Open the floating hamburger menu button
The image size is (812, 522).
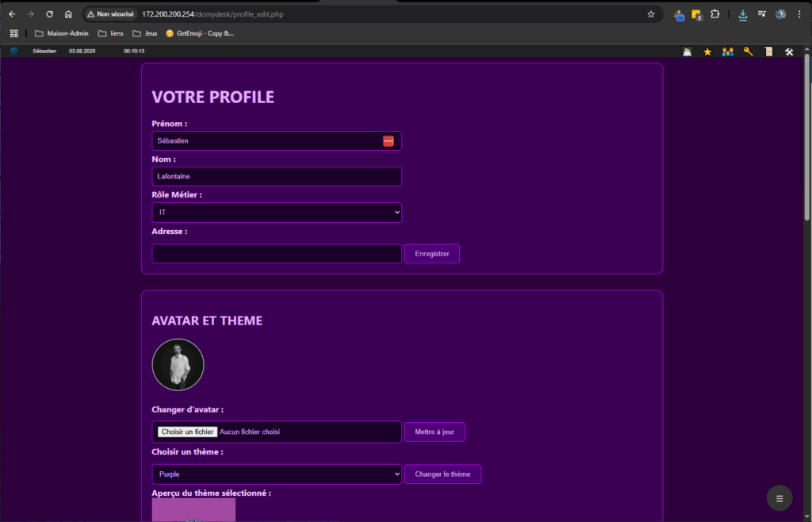[x=779, y=498]
